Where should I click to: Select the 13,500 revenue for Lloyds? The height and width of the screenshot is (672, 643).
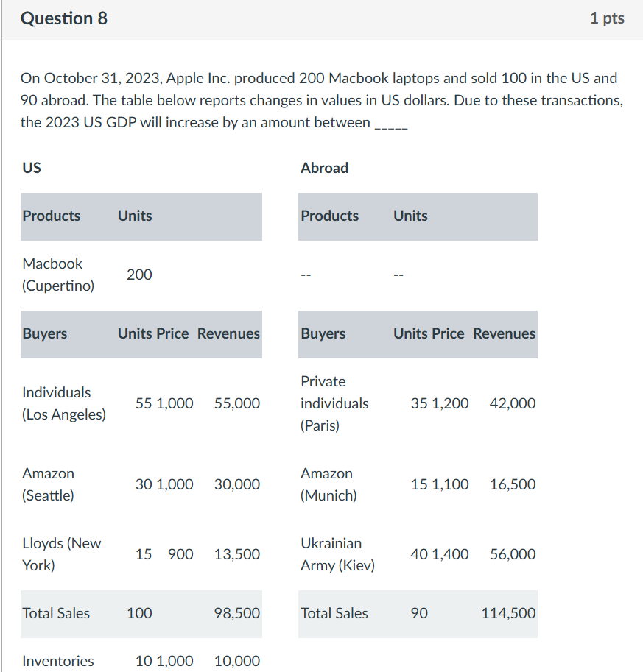click(236, 554)
